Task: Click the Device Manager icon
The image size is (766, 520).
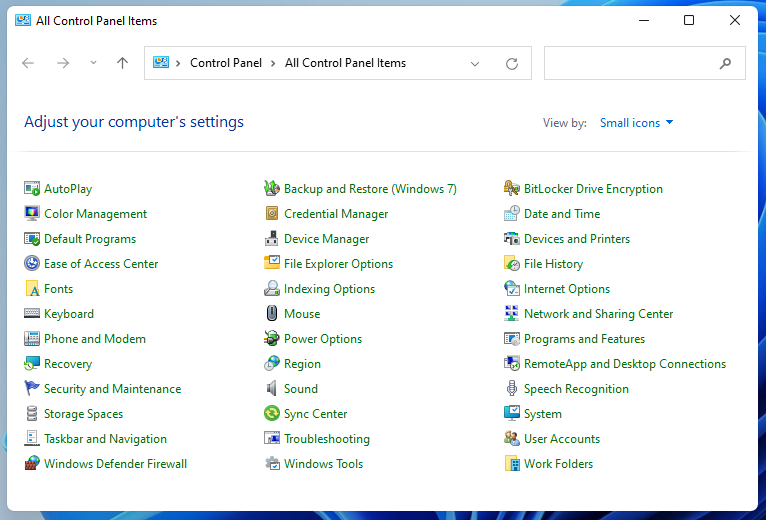Action: pyautogui.click(x=272, y=238)
